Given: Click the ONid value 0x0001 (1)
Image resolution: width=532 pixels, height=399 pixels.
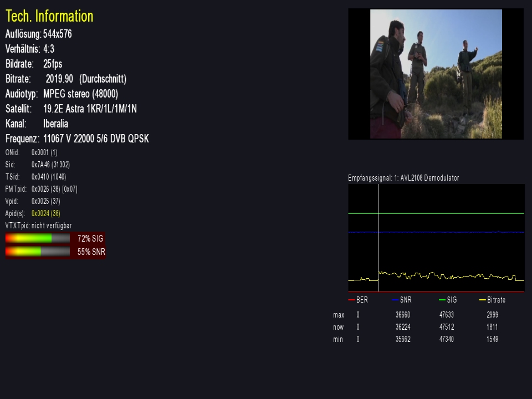Looking at the screenshot, I should (44, 152).
